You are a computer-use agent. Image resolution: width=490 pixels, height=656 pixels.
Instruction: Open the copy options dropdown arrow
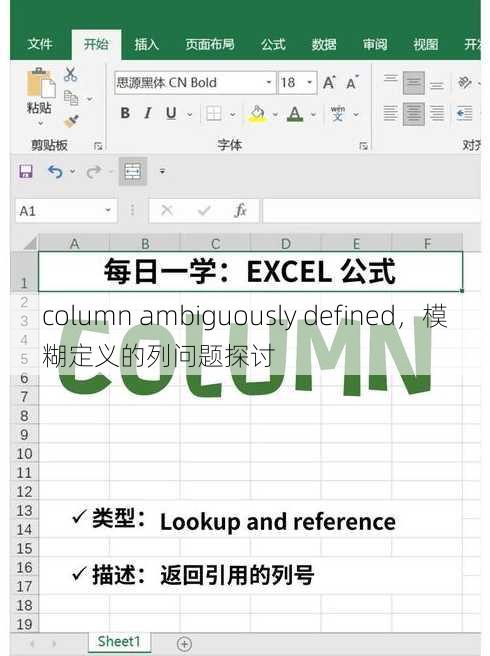coord(90,99)
